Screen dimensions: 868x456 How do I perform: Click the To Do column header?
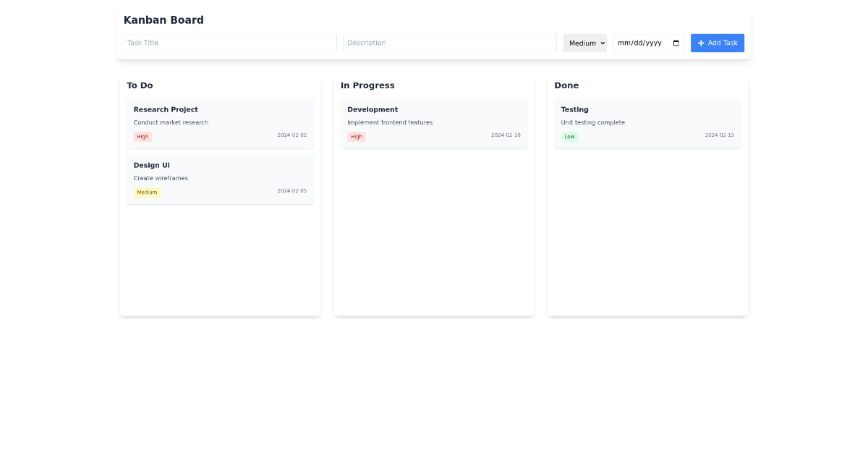tap(140, 85)
